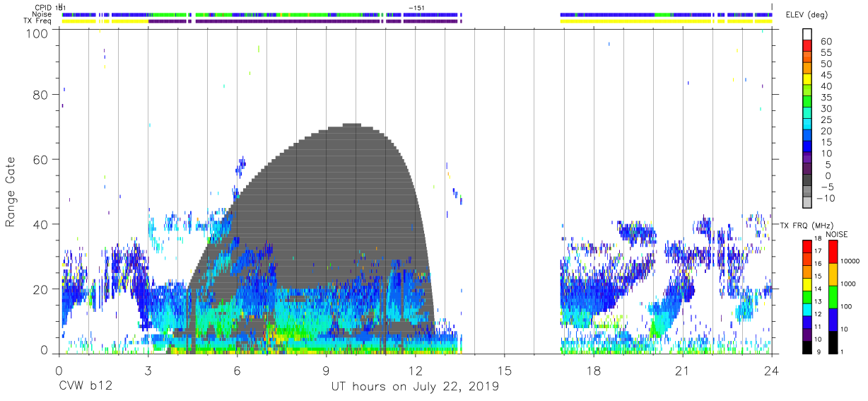Click the '45' value in the ELEV legend
This screenshot has height=401, width=868.
pyautogui.click(x=826, y=75)
